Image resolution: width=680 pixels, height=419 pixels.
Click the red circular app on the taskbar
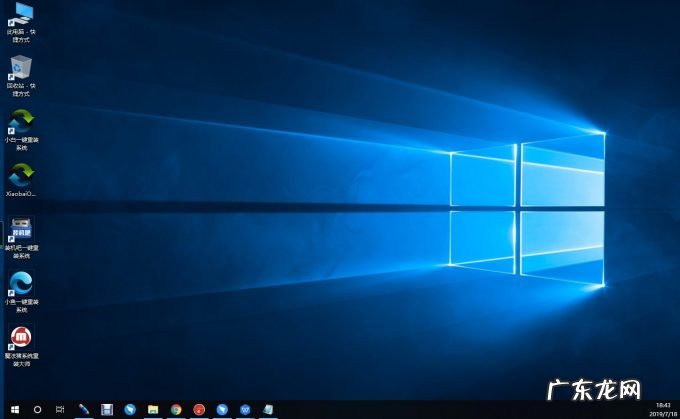(x=199, y=409)
